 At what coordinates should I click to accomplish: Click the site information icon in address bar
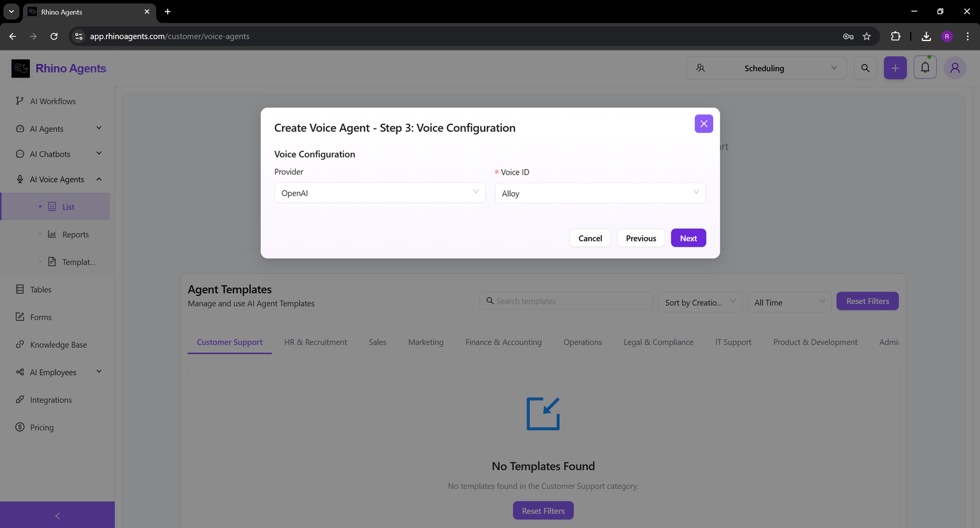tap(78, 36)
